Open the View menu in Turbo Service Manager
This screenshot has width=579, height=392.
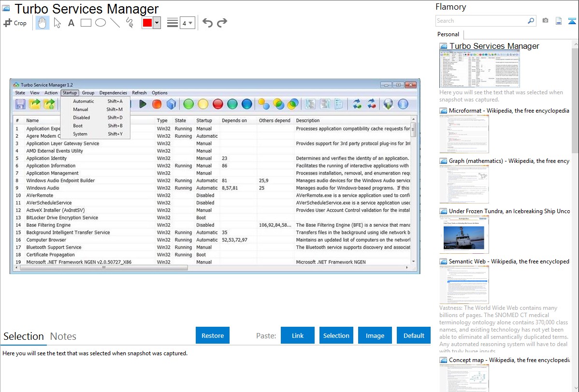point(35,93)
